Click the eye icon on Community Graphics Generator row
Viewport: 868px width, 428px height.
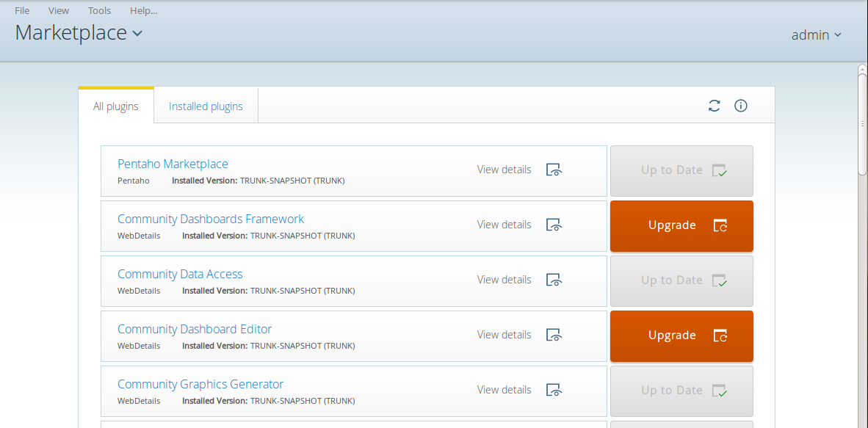[554, 390]
